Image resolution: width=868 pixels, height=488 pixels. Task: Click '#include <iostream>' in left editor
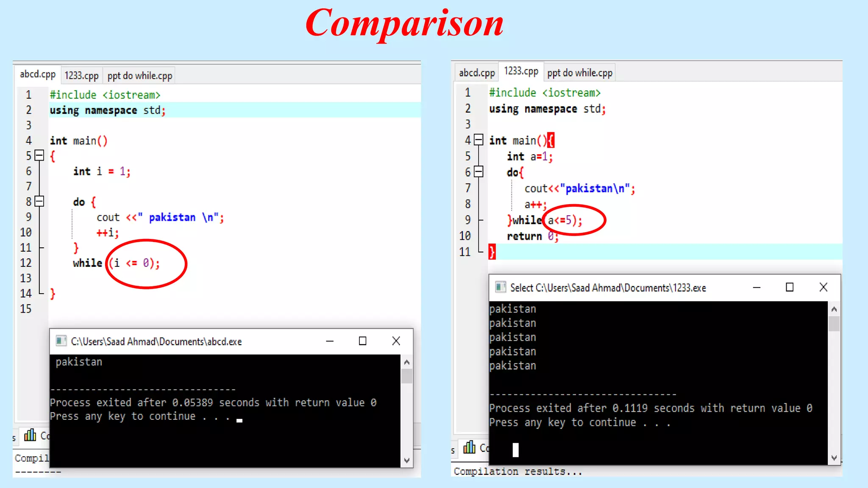[x=105, y=95]
